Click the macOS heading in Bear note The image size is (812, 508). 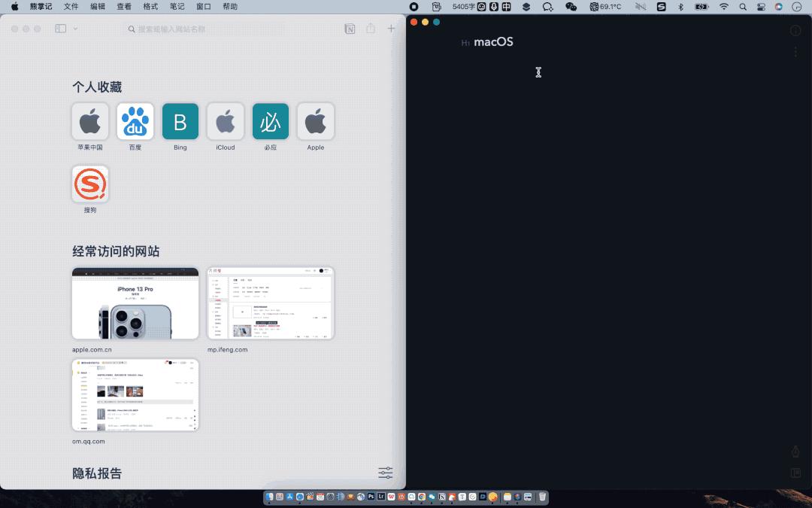point(493,42)
